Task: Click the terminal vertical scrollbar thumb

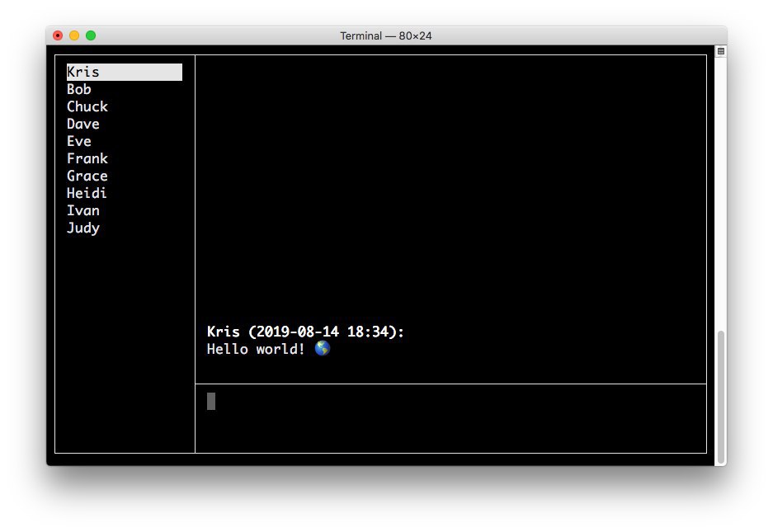Action: (721, 397)
